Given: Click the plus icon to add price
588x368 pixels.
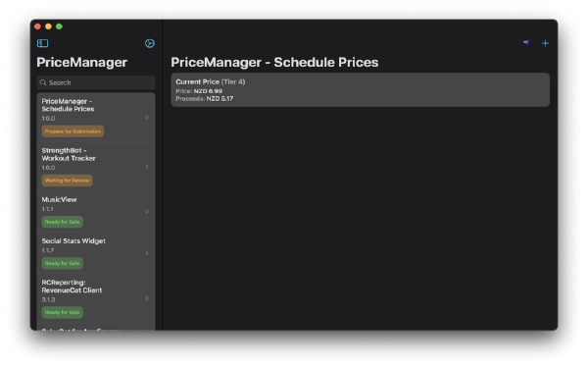Looking at the screenshot, I should pos(545,43).
